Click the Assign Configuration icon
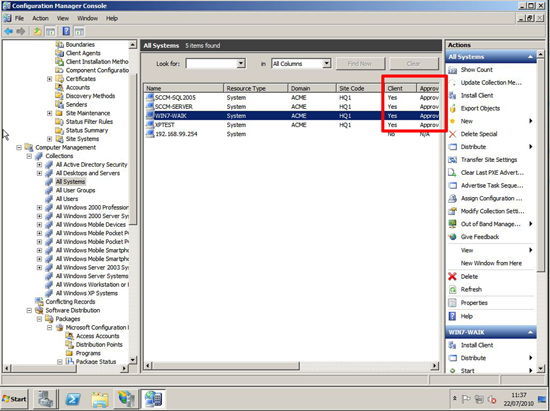The width and height of the screenshot is (550, 411). (x=453, y=198)
